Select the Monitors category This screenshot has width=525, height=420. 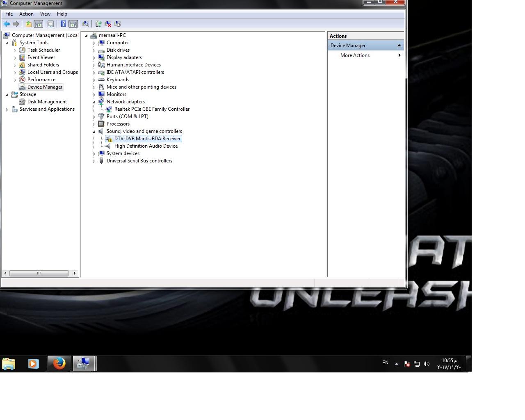116,94
